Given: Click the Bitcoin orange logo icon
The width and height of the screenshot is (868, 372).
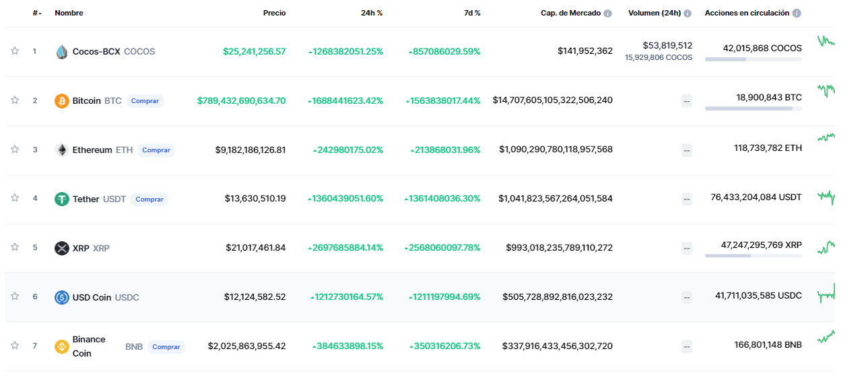Looking at the screenshot, I should point(62,101).
